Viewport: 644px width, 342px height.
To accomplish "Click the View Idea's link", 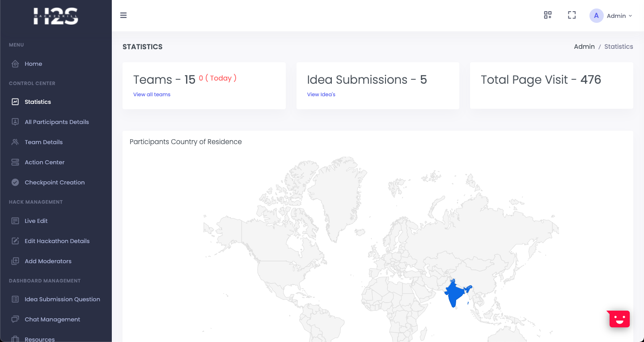I will (321, 94).
